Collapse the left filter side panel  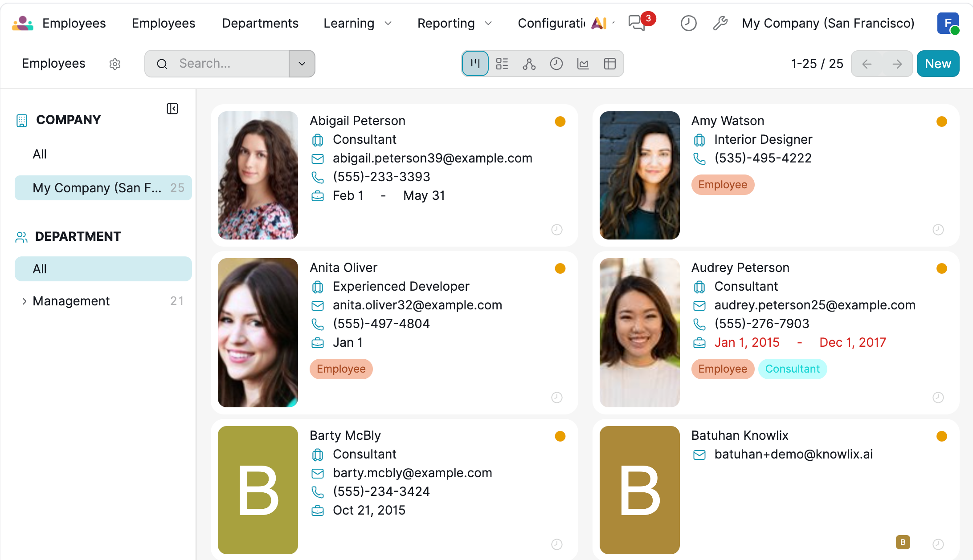click(x=172, y=109)
